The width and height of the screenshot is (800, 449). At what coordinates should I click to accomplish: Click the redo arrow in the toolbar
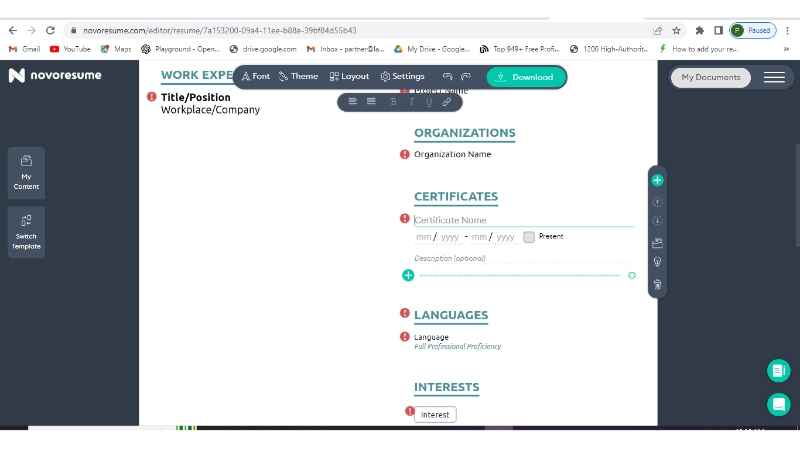pos(466,77)
